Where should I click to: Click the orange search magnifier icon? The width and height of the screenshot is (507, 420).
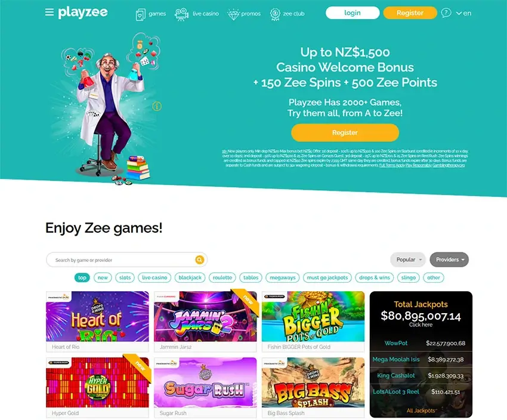pos(199,260)
